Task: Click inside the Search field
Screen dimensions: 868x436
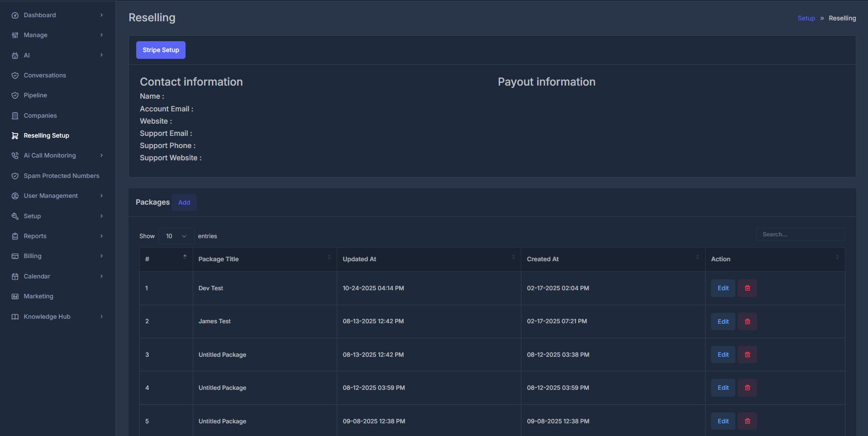Action: point(801,234)
